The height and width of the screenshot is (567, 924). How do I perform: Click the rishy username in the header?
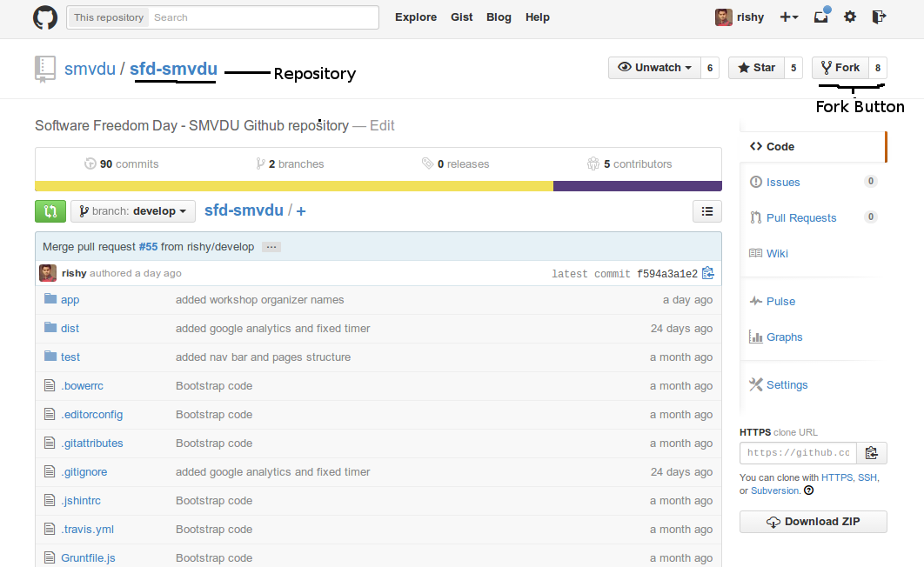coord(750,17)
